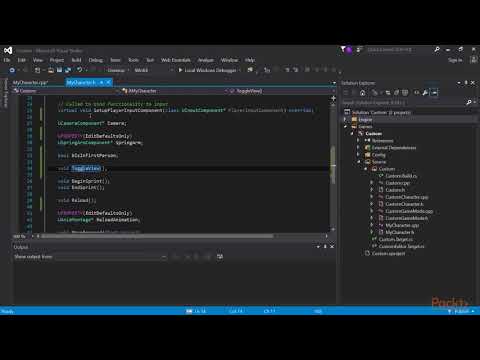Open the Edit menu

point(22,60)
